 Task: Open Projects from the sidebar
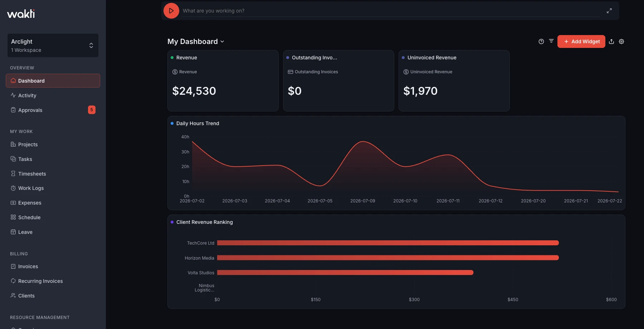[53, 144]
